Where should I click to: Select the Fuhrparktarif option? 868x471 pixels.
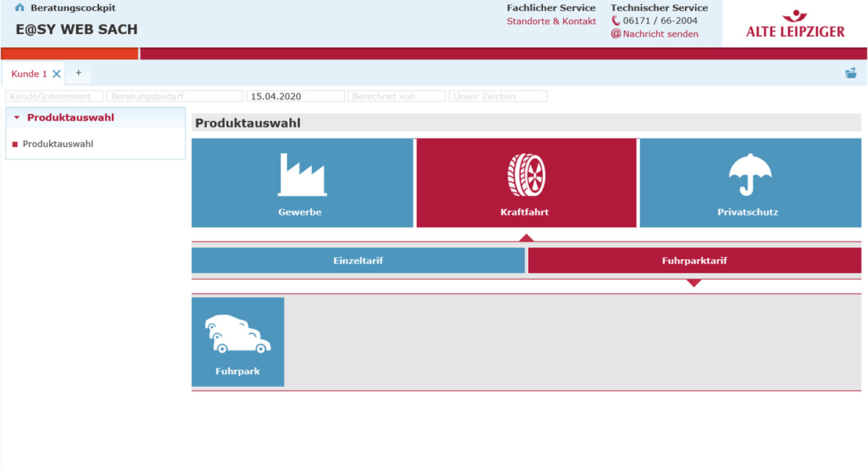694,261
